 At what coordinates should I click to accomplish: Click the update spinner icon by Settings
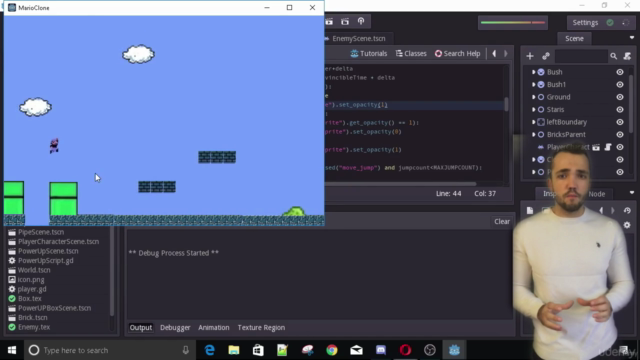click(626, 22)
